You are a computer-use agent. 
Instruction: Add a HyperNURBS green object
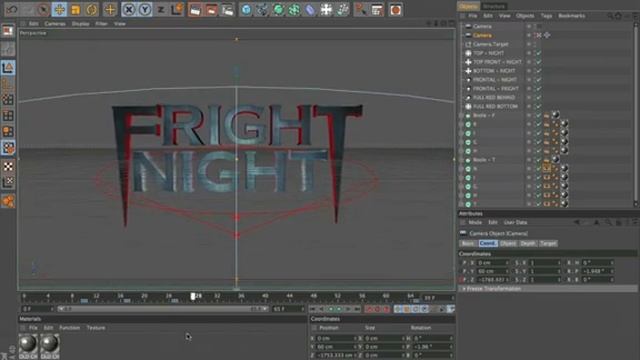pos(278,10)
